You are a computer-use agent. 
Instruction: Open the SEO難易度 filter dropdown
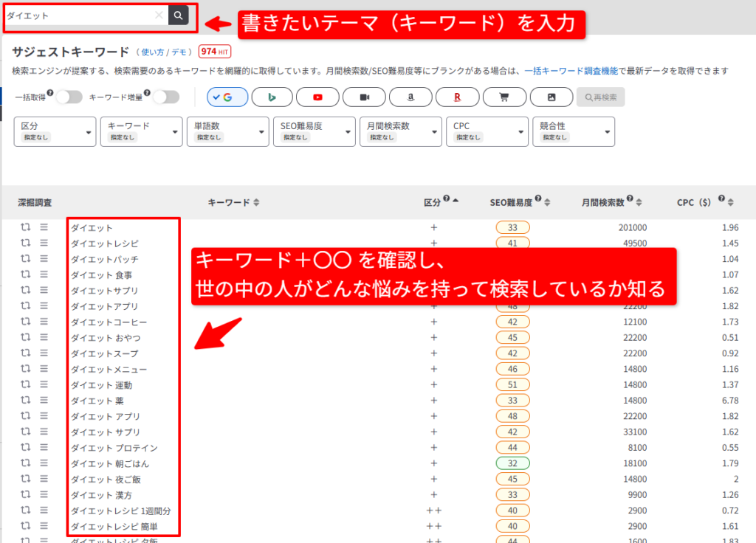[315, 131]
